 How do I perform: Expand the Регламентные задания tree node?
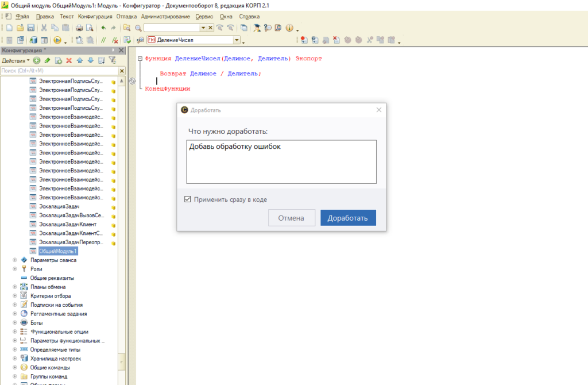14,314
